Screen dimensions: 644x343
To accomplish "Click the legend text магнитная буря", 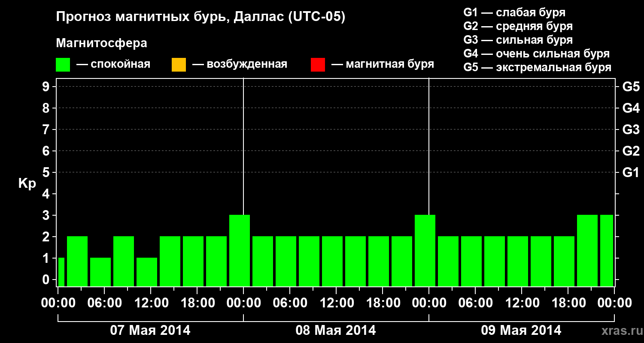I will (390, 65).
